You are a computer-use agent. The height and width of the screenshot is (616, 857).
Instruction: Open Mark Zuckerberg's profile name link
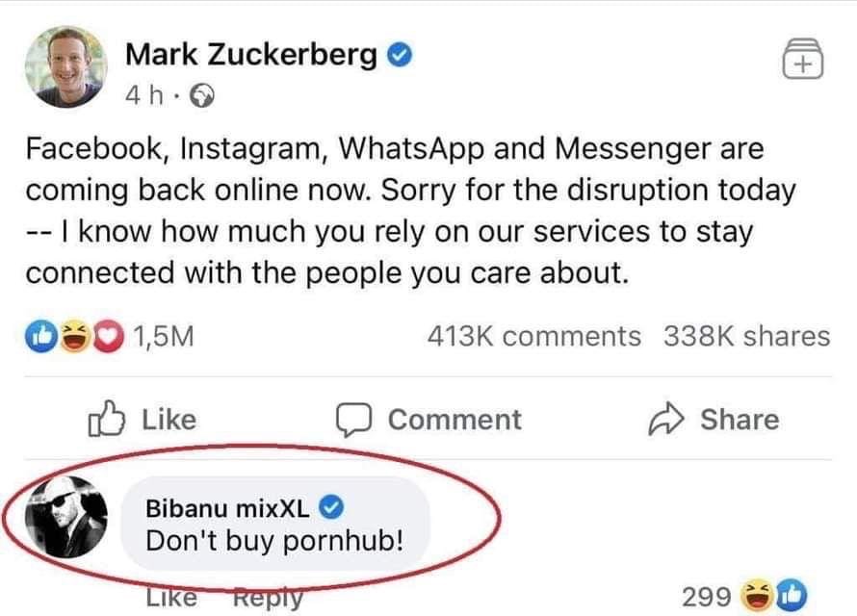pos(250,56)
